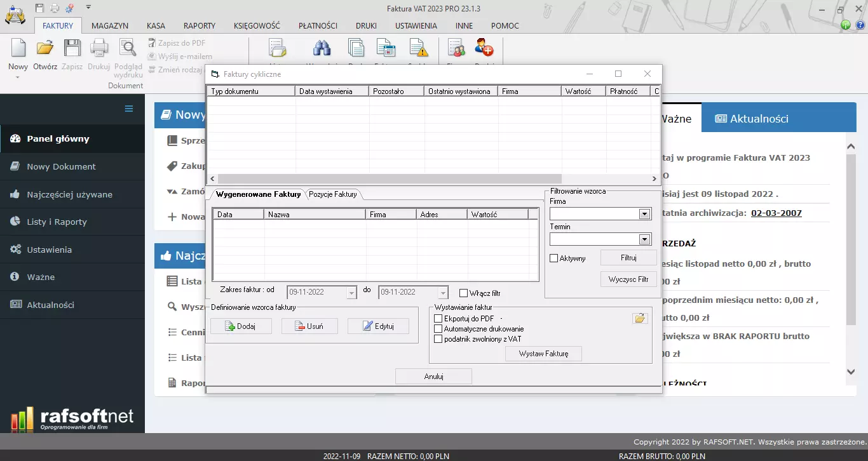Switch to the Pozycje Faktury tab
This screenshot has width=868, height=461.
334,195
